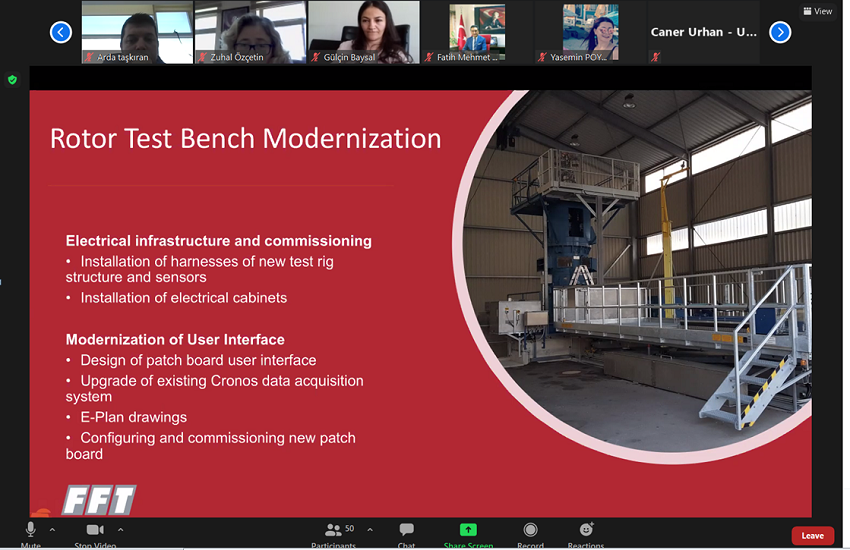Open the View layout menu

coord(818,11)
